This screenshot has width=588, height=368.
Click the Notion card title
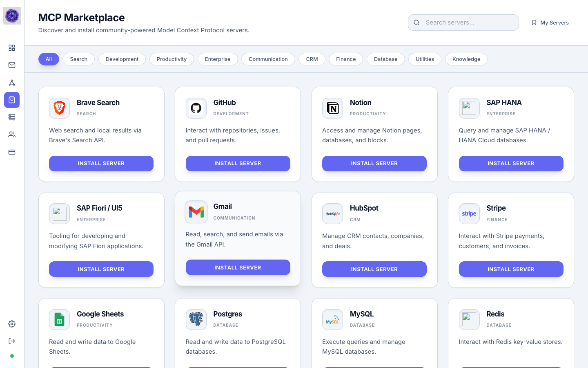point(361,103)
